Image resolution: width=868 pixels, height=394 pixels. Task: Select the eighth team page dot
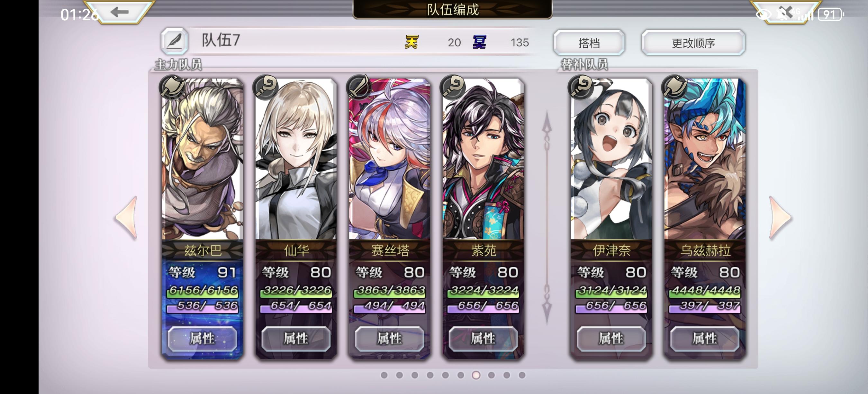[x=491, y=375]
